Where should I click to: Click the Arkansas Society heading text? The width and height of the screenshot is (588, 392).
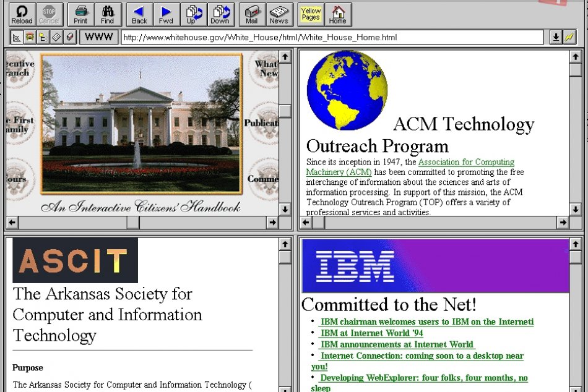107,315
